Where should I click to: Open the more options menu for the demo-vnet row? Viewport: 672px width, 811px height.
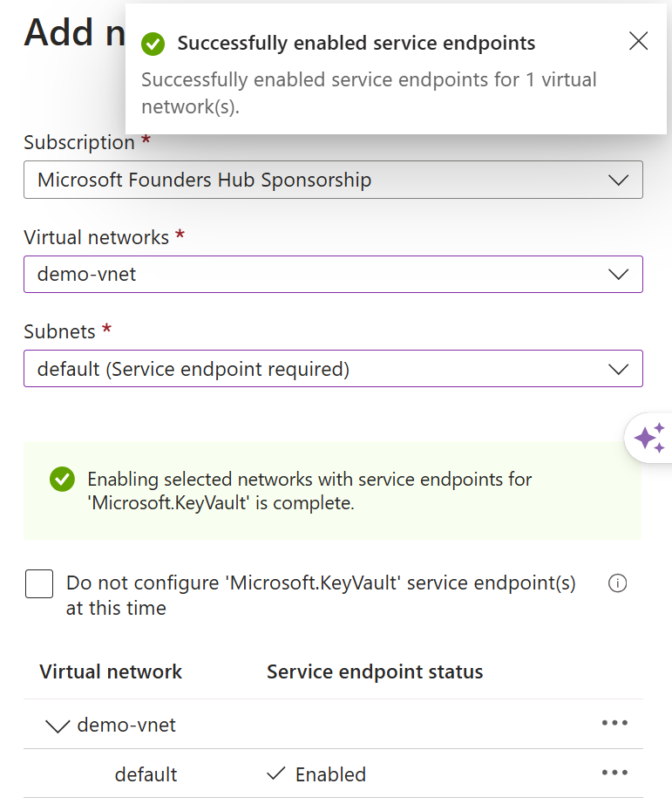tap(614, 723)
